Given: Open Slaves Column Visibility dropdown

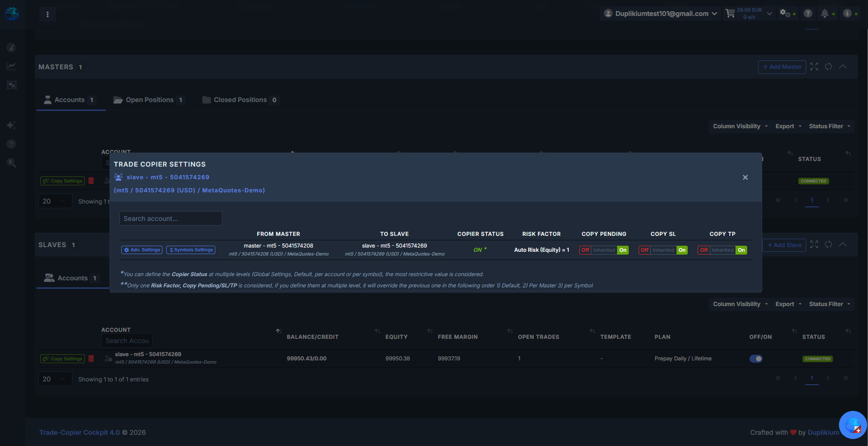Looking at the screenshot, I should (740, 304).
